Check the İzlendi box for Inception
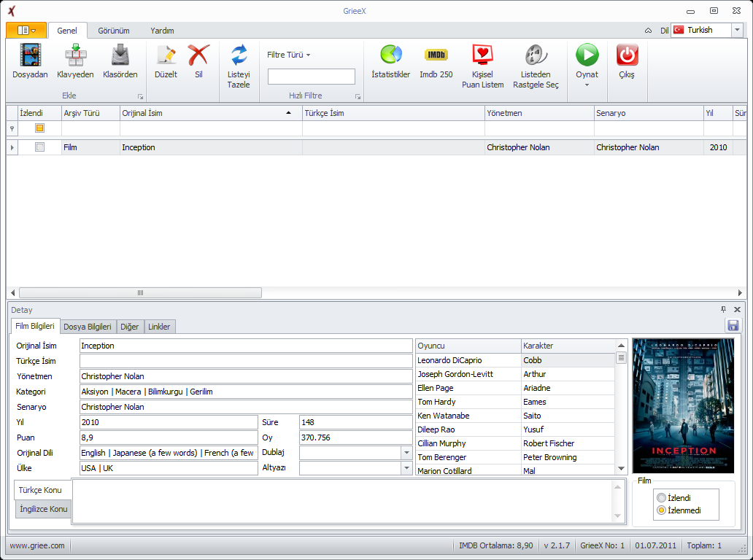This screenshot has width=753, height=560. 40,147
